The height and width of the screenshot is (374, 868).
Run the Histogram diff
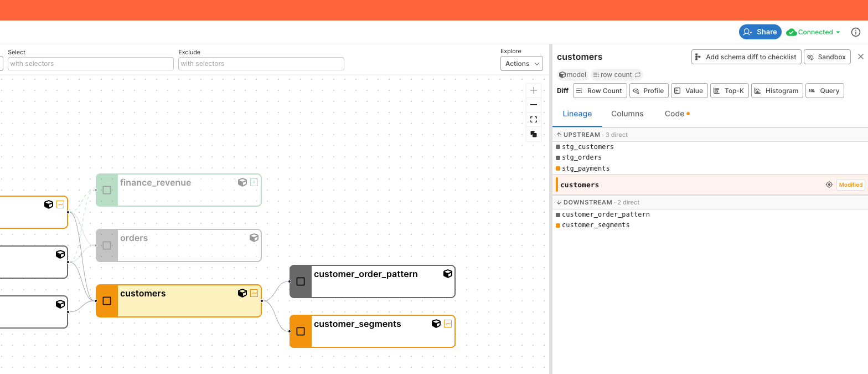(x=777, y=91)
